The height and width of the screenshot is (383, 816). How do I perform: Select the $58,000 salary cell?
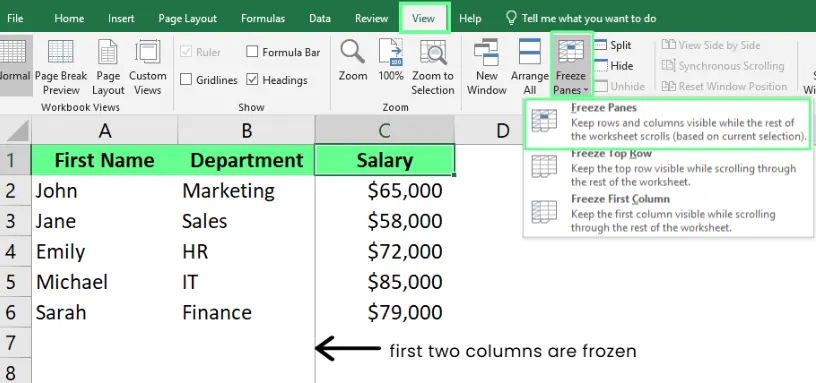click(385, 221)
